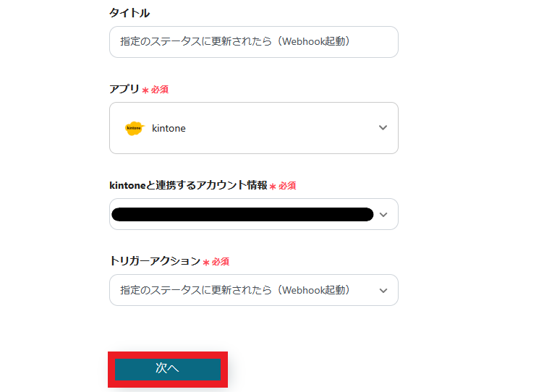Viewport: 544px width, 392px height.
Task: Click the kintone app name text
Action: [x=169, y=128]
